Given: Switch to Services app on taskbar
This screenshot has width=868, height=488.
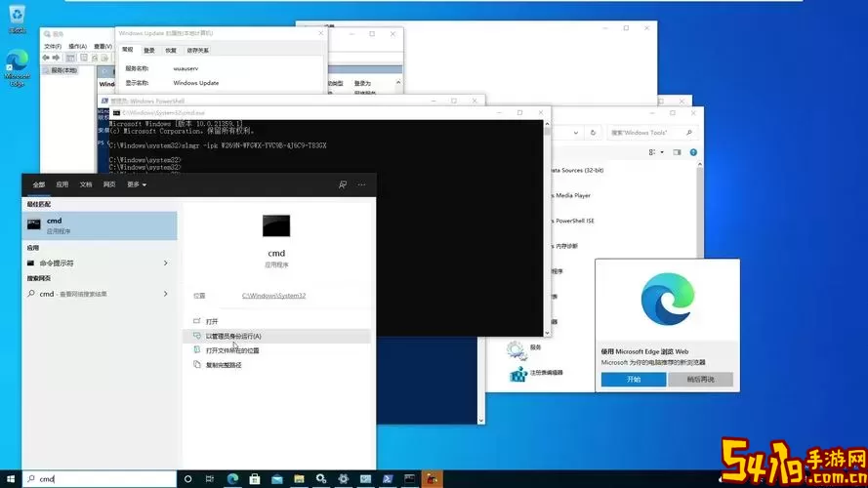Looking at the screenshot, I should pyautogui.click(x=321, y=479).
